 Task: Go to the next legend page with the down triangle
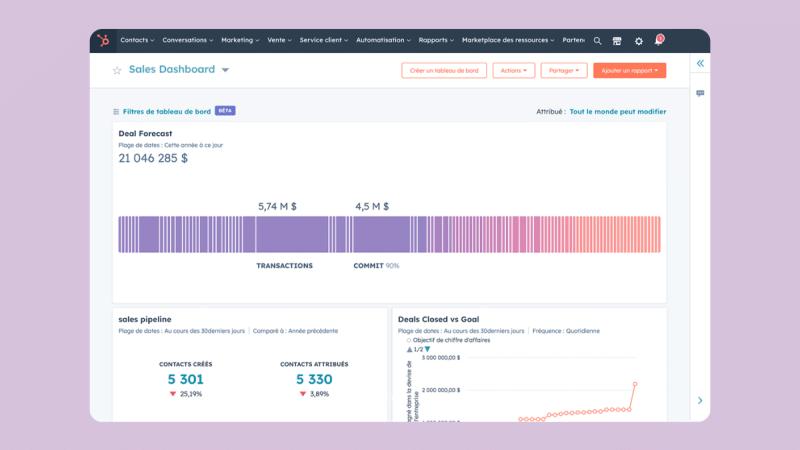428,349
